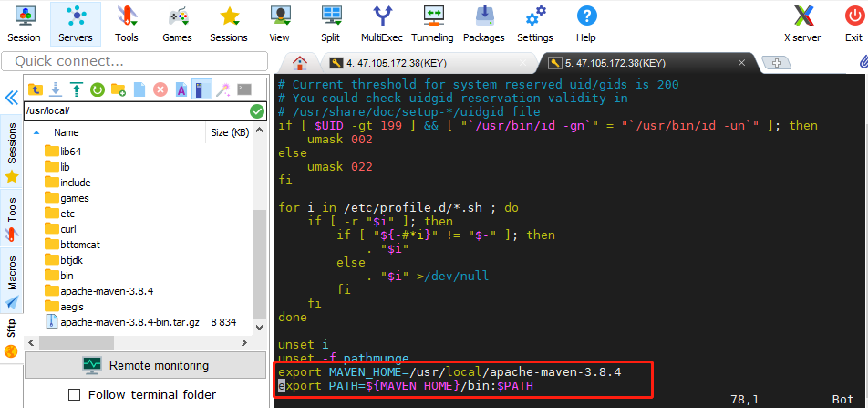The height and width of the screenshot is (408, 868).
Task: Close tab 5. 47.105.172.38
Action: 742,63
